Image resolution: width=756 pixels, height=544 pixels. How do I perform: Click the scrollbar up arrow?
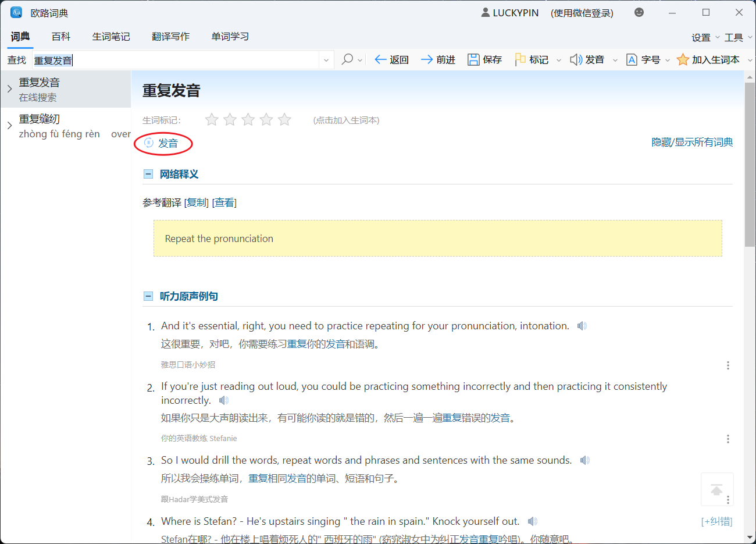[x=750, y=76]
